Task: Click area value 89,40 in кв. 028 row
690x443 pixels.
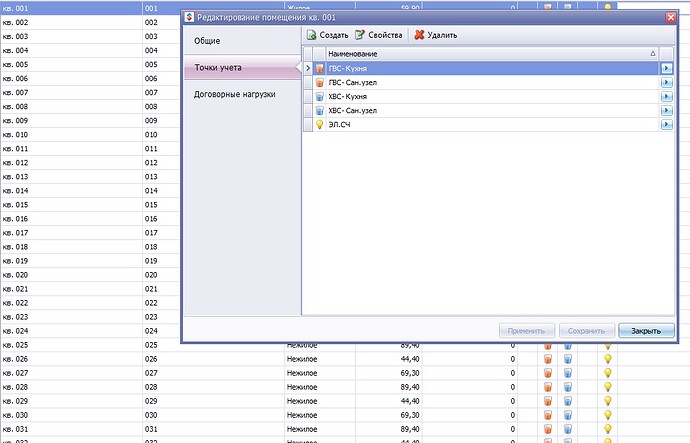Action: pos(410,387)
